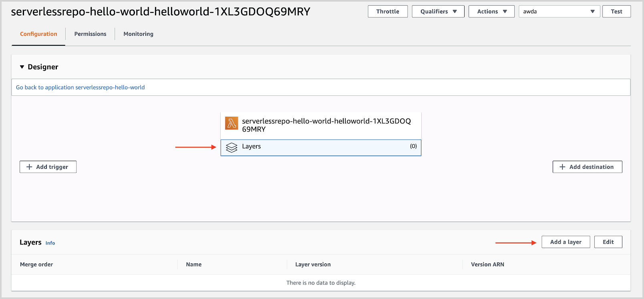This screenshot has height=299, width=644.
Task: Open the Layers Info link
Action: tap(50, 243)
